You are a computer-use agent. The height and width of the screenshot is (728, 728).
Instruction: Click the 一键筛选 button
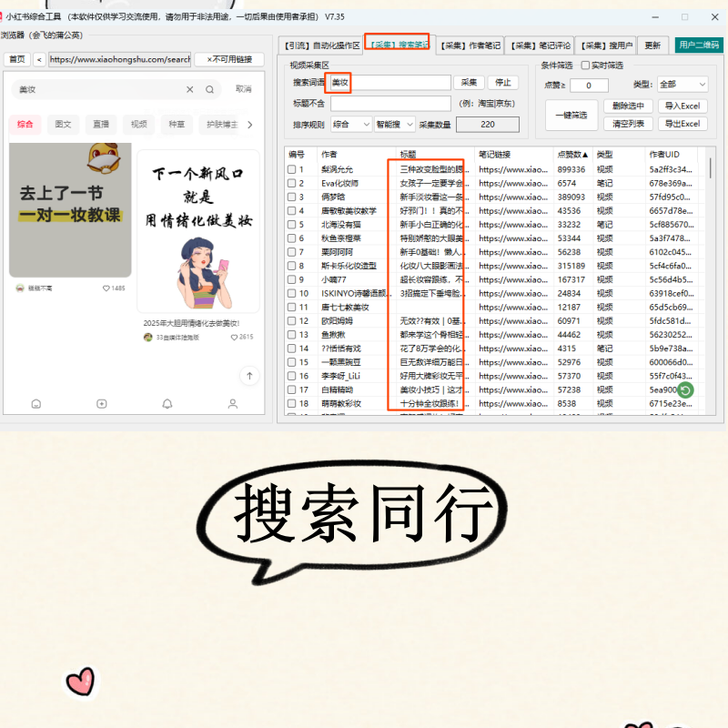(x=571, y=115)
